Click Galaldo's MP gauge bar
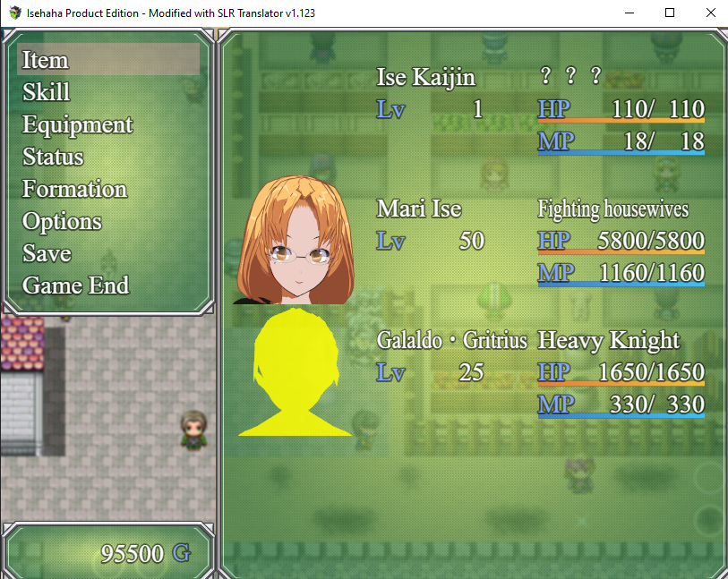This screenshot has width=728, height=579. pyautogui.click(x=621, y=416)
